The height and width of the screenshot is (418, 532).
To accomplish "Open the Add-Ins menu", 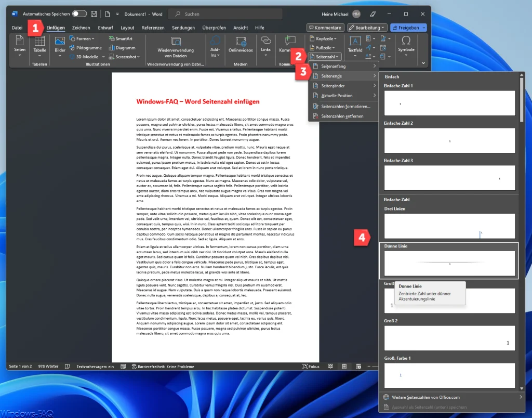I will coord(215,47).
